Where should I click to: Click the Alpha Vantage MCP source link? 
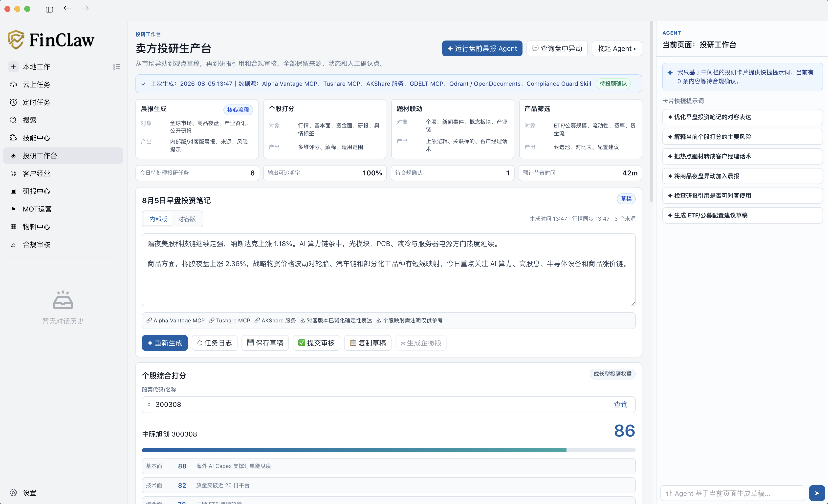(175, 320)
